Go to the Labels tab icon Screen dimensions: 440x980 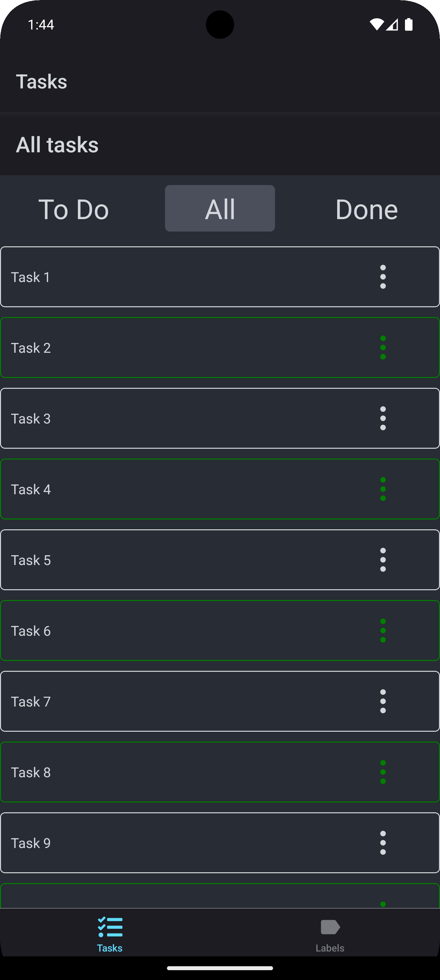point(330,927)
